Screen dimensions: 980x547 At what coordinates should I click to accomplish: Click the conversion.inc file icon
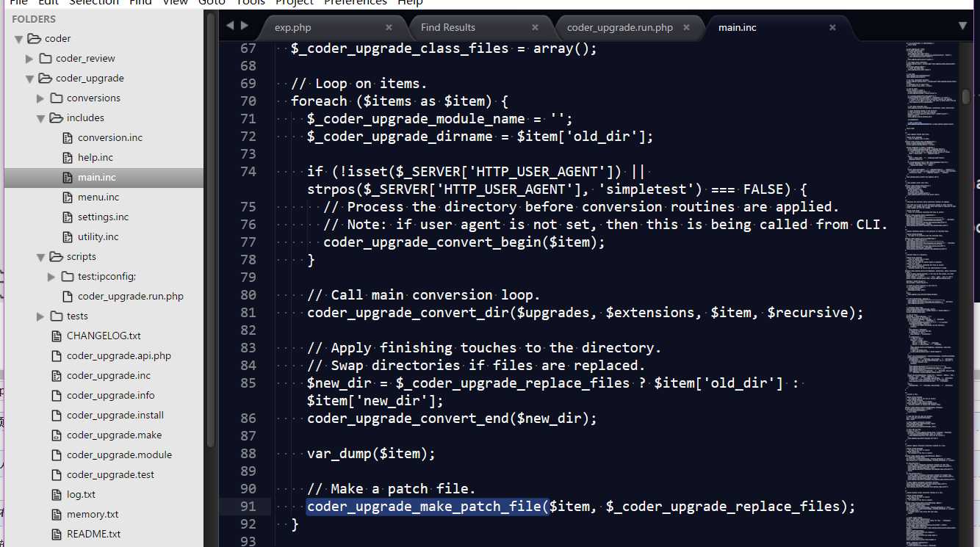pos(68,137)
